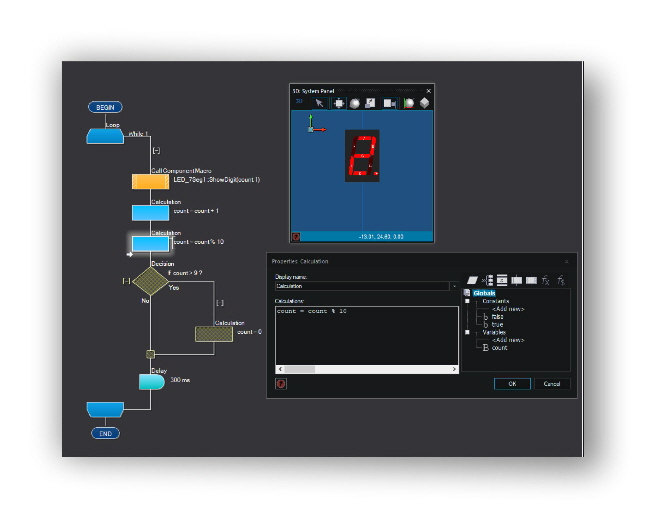The width and height of the screenshot is (660, 531).
Task: Click the red help icon in System Panel status bar
Action: click(x=296, y=237)
